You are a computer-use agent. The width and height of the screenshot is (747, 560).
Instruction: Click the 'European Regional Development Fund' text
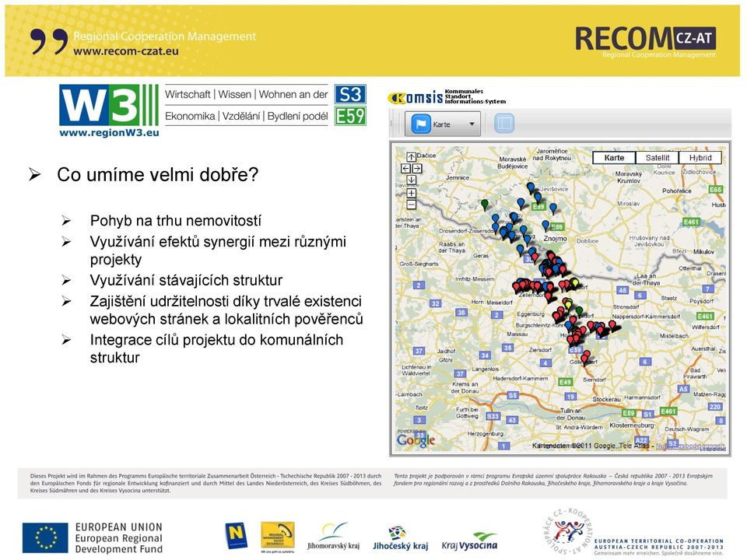click(118, 544)
